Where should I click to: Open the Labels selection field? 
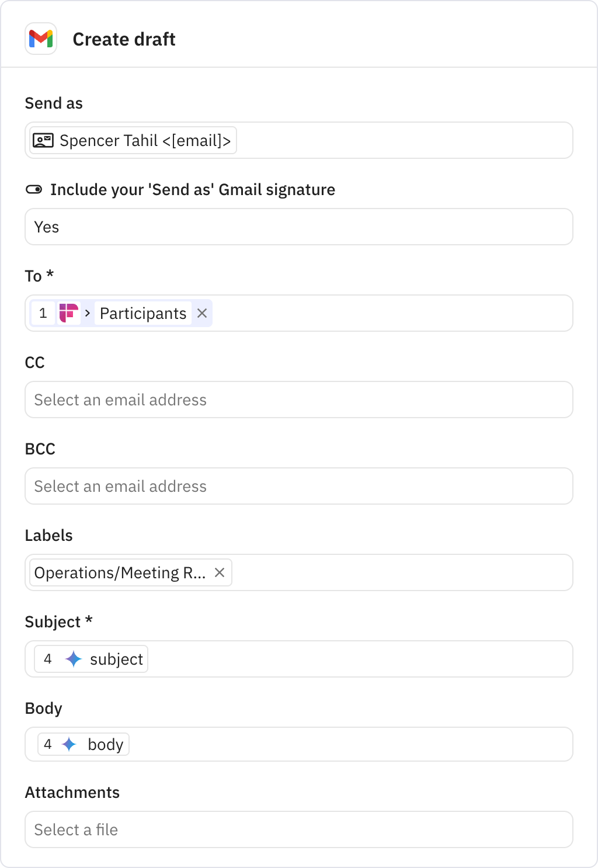tap(402, 573)
